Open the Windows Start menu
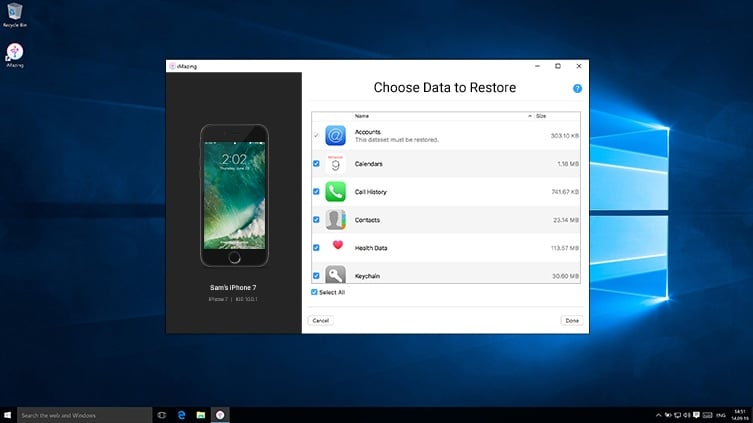 tap(8, 415)
